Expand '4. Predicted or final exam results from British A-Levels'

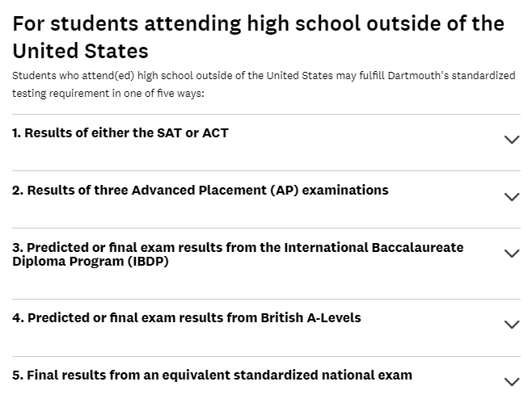[x=266, y=328]
